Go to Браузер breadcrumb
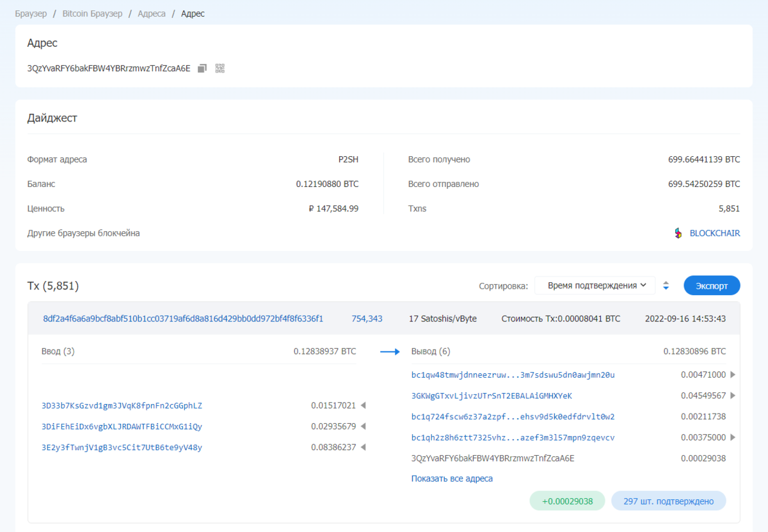The width and height of the screenshot is (768, 532). 31,13
